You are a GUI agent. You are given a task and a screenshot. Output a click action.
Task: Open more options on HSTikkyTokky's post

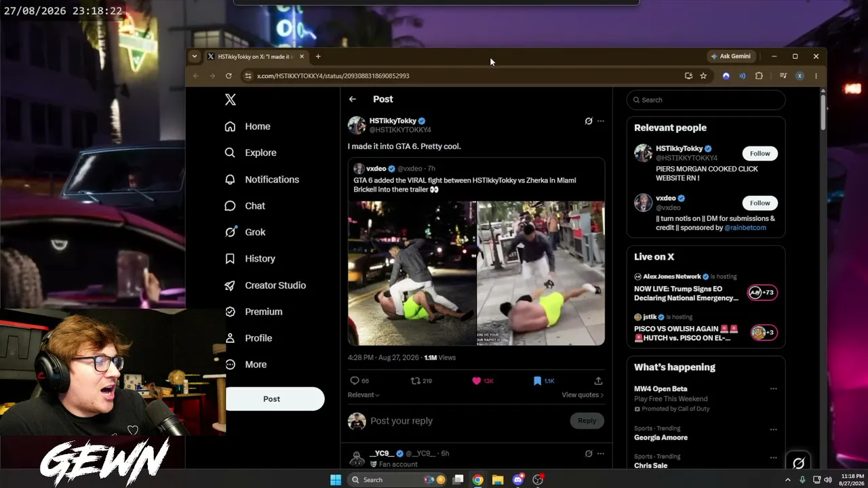pos(601,121)
